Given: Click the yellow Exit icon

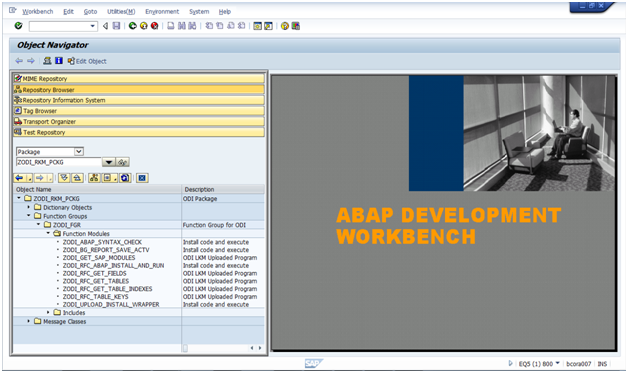Looking at the screenshot, I should point(143,26).
